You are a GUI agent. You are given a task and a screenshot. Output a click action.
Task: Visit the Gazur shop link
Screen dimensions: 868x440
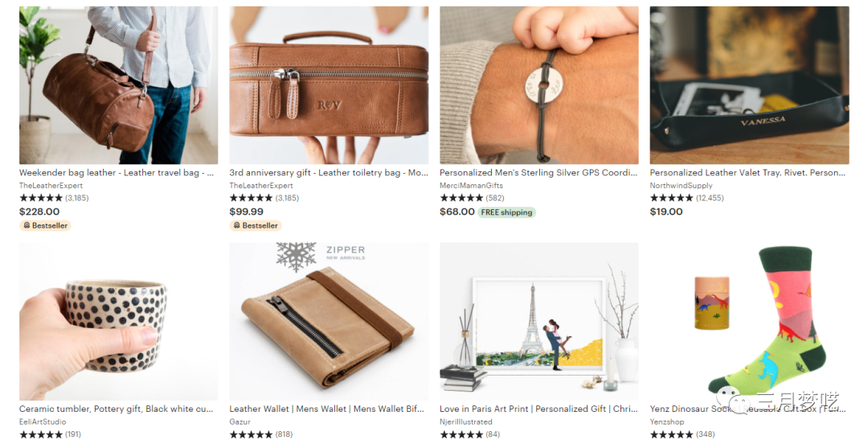pyautogui.click(x=240, y=421)
